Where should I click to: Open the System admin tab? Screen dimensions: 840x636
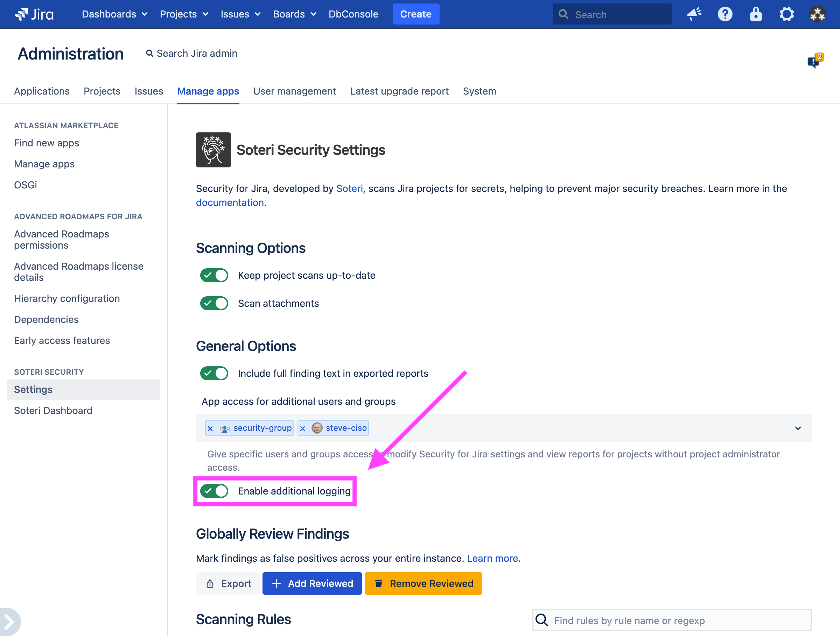tap(479, 91)
